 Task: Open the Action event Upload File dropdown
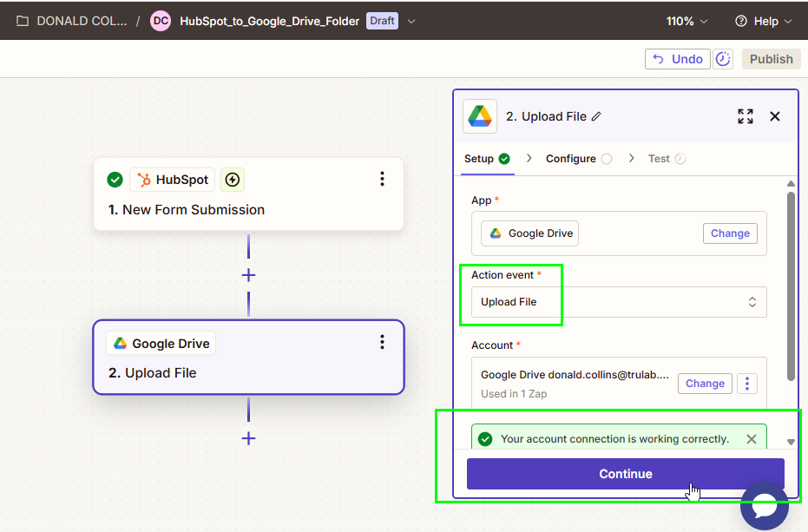(x=619, y=302)
